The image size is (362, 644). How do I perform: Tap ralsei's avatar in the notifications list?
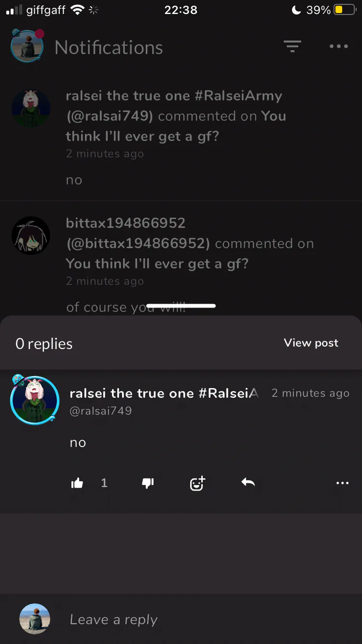tap(31, 108)
